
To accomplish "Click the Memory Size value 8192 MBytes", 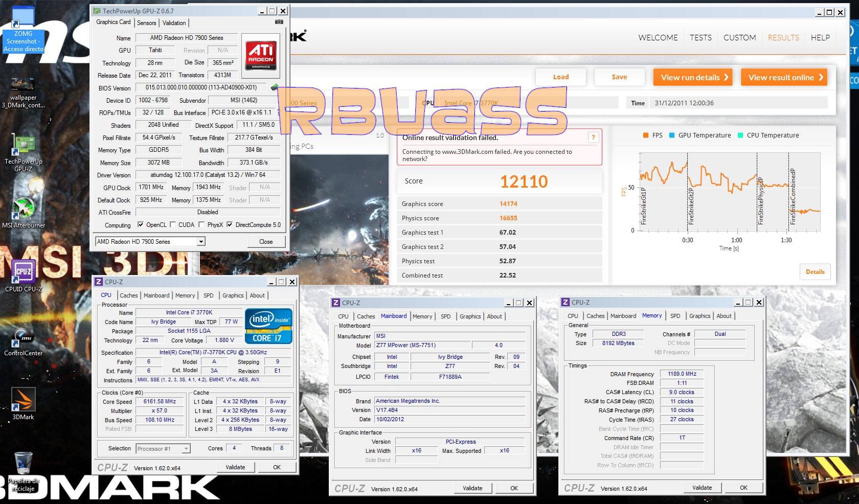I will click(x=618, y=343).
